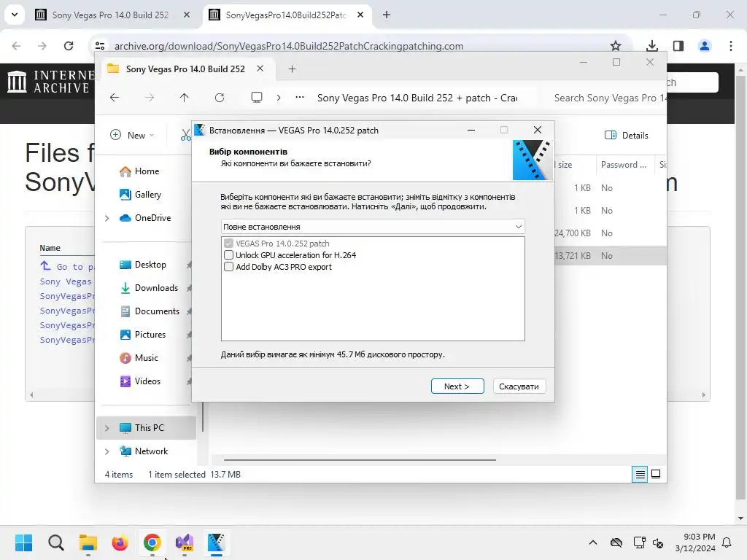Click Chrome back navigation arrow
Viewport: 747px width, 560px height.
click(16, 46)
